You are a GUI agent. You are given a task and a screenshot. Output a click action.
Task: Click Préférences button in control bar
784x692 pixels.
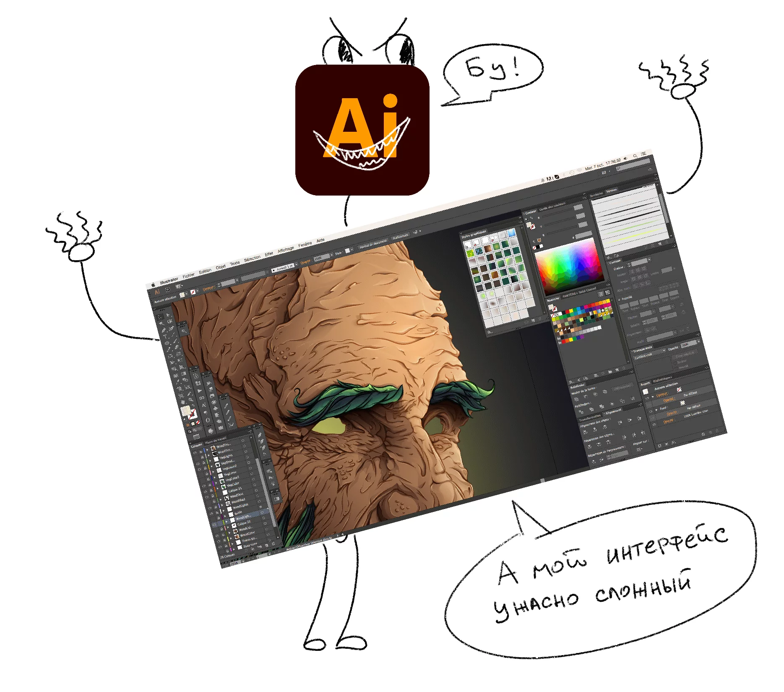pyautogui.click(x=400, y=237)
